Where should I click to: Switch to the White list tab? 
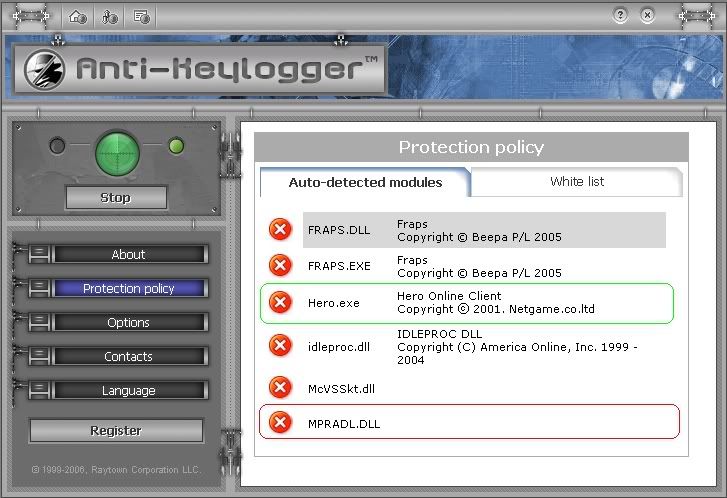tap(577, 182)
